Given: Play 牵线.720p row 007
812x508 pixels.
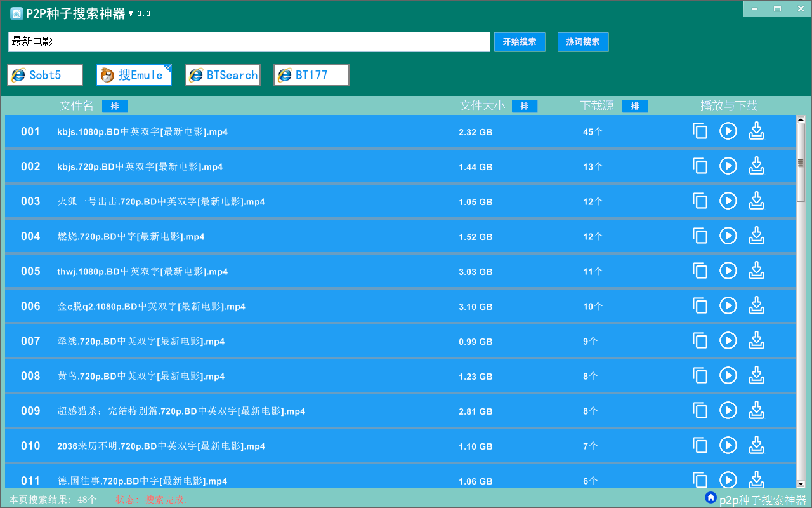Looking at the screenshot, I should 728,341.
